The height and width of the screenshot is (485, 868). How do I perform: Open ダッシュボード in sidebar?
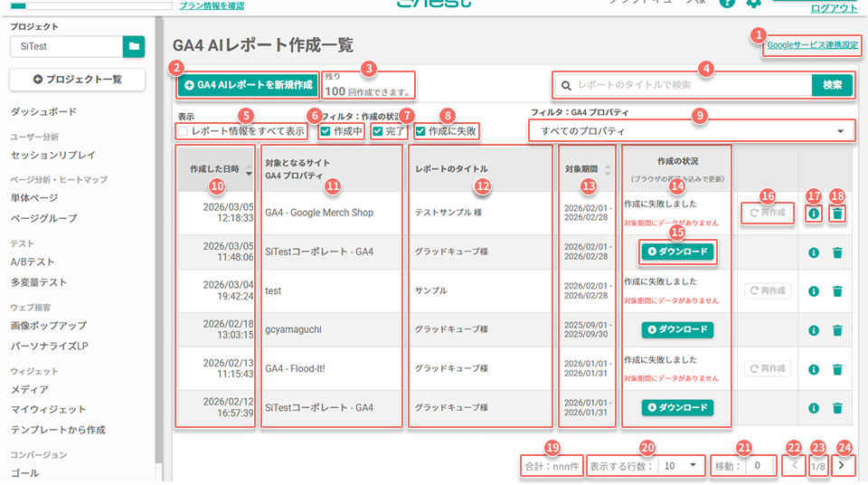coord(43,112)
